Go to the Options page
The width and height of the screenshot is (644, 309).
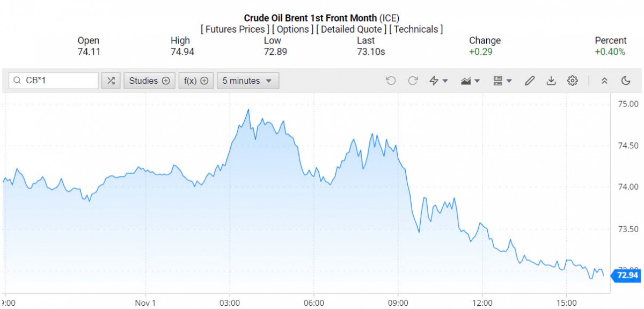pos(293,29)
